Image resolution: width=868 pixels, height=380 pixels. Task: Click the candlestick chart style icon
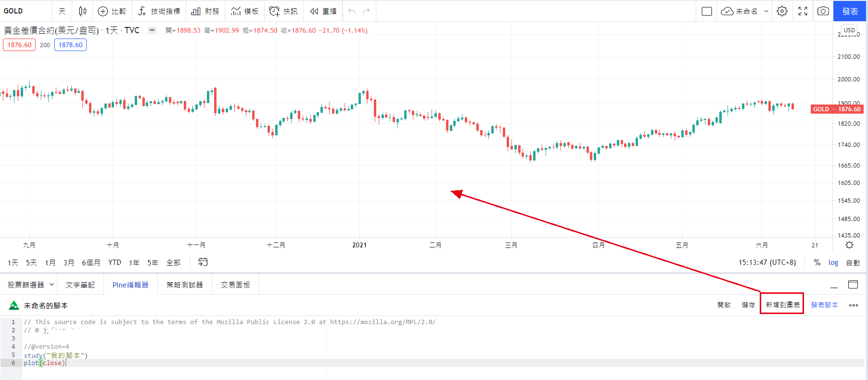(x=83, y=11)
